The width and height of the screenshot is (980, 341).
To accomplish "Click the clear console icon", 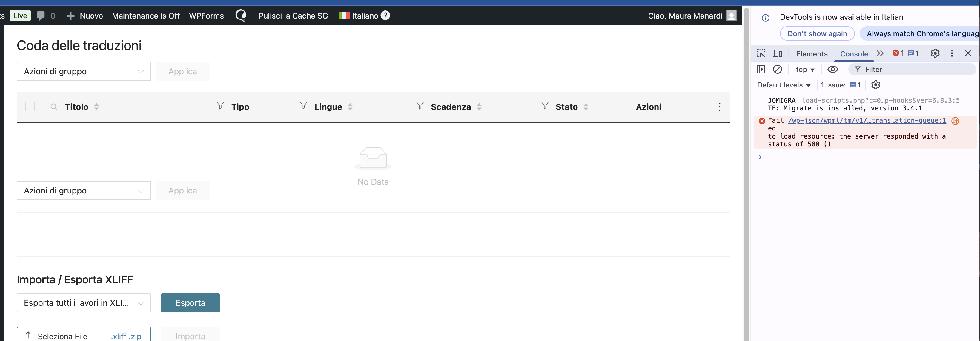I will coord(778,69).
